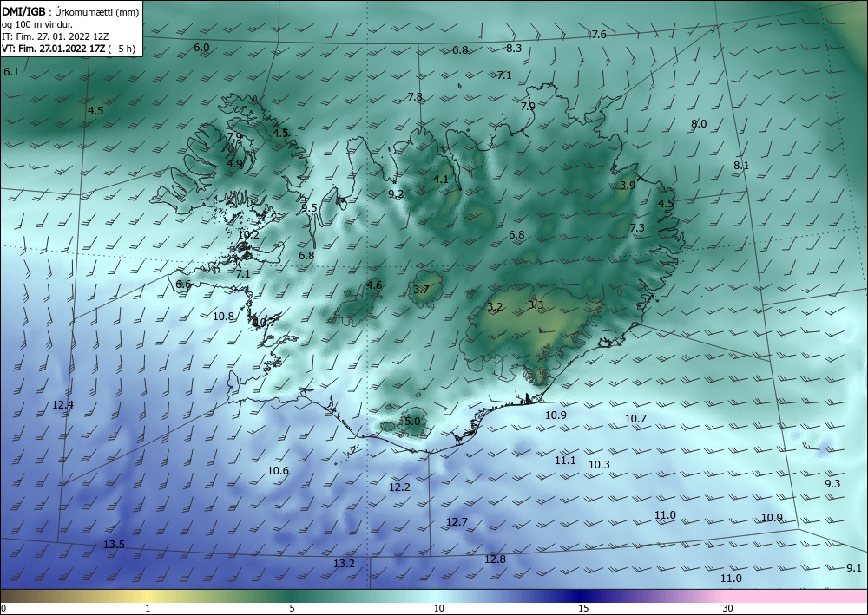868x615 pixels.
Task: Click the 12.8 value label
Action: 495,559
